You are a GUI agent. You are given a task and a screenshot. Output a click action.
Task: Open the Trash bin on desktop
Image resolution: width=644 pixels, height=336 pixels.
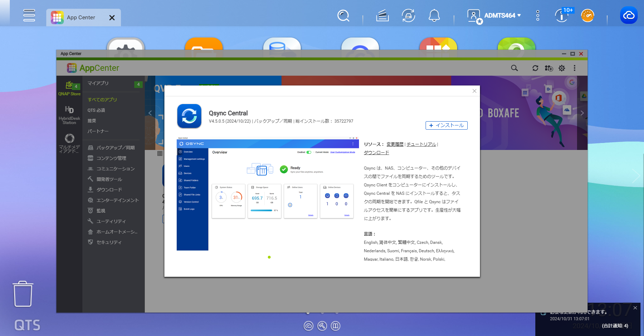23,294
